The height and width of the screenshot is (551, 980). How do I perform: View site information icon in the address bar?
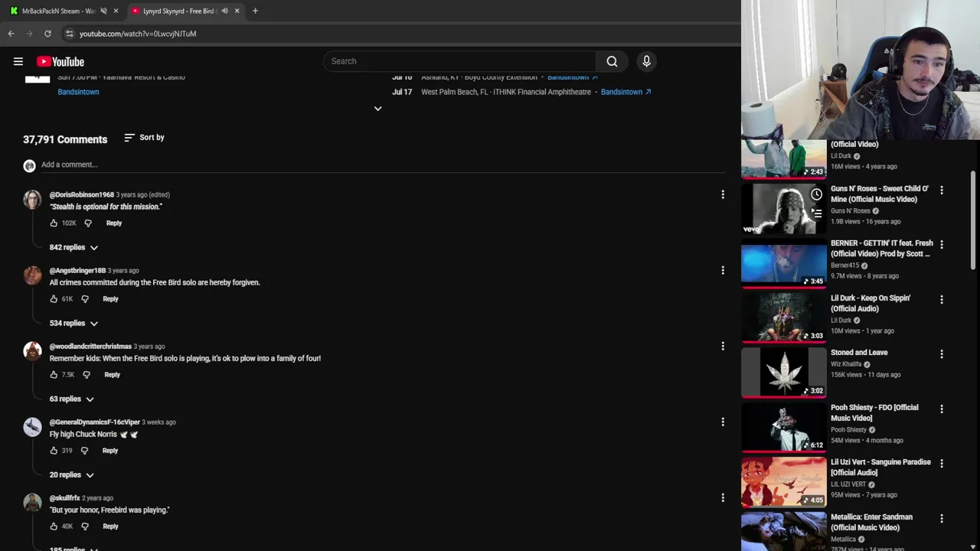[70, 34]
